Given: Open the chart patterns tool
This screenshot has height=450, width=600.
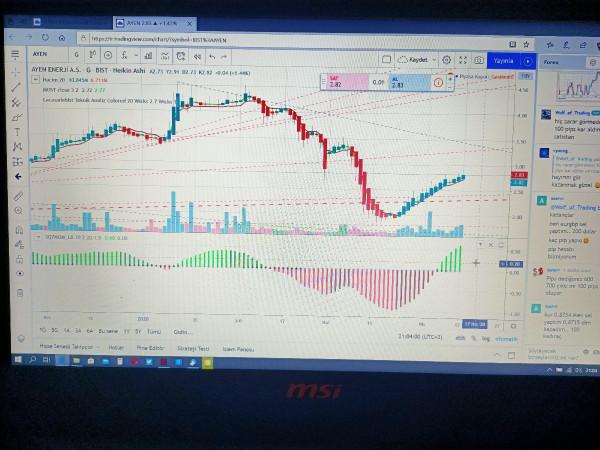Looking at the screenshot, I should click(17, 147).
